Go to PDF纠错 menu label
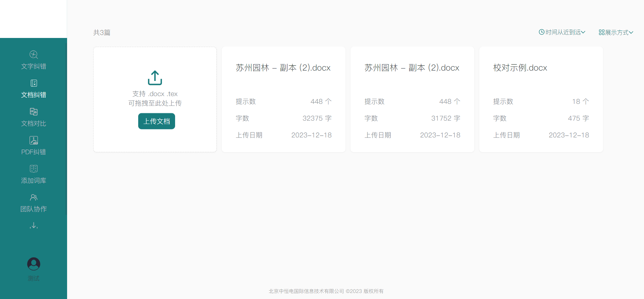 [34, 152]
